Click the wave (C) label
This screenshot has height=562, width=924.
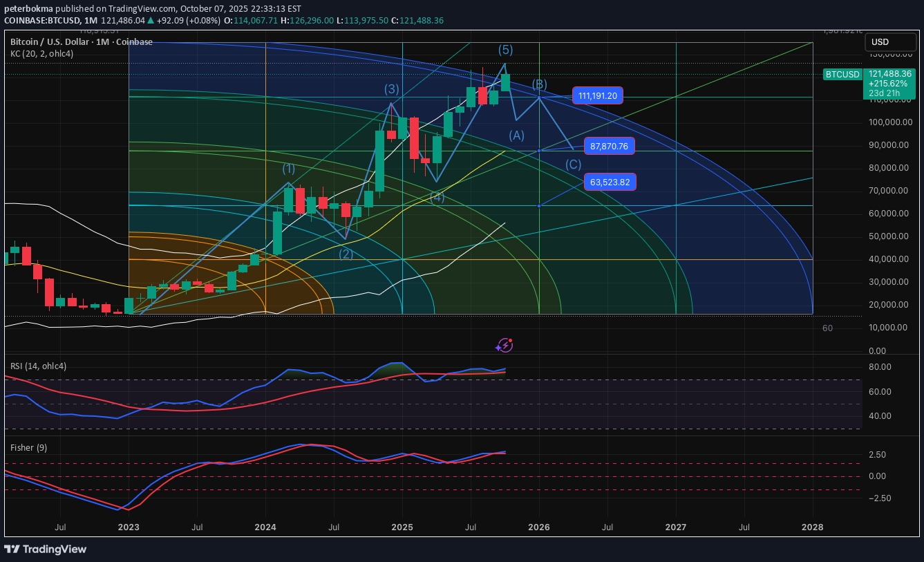click(573, 165)
